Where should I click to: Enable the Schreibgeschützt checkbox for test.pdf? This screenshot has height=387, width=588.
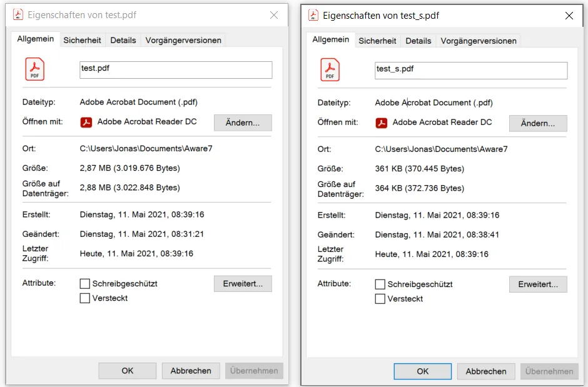click(x=84, y=283)
